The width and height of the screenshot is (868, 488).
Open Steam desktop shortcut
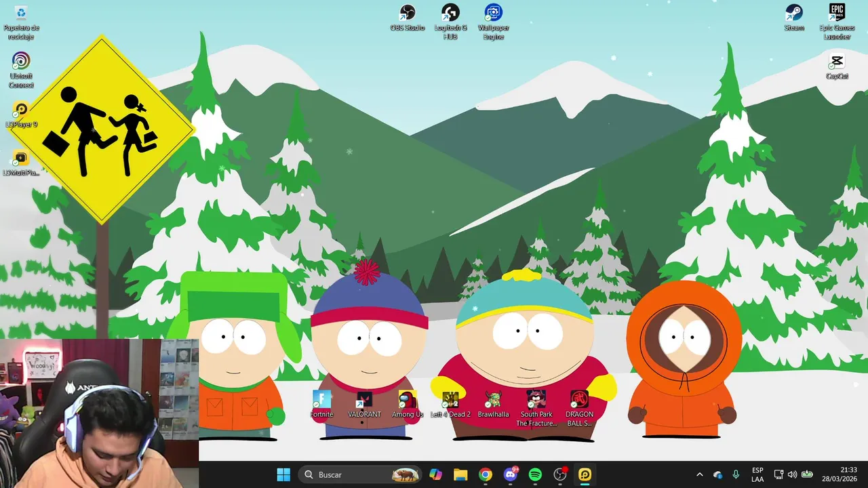tap(794, 18)
